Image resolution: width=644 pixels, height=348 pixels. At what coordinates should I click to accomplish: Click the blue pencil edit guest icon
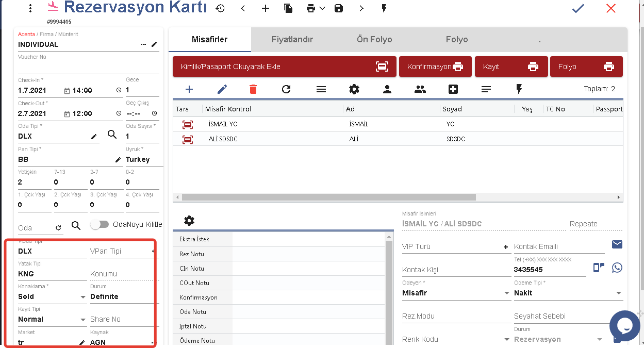click(222, 89)
